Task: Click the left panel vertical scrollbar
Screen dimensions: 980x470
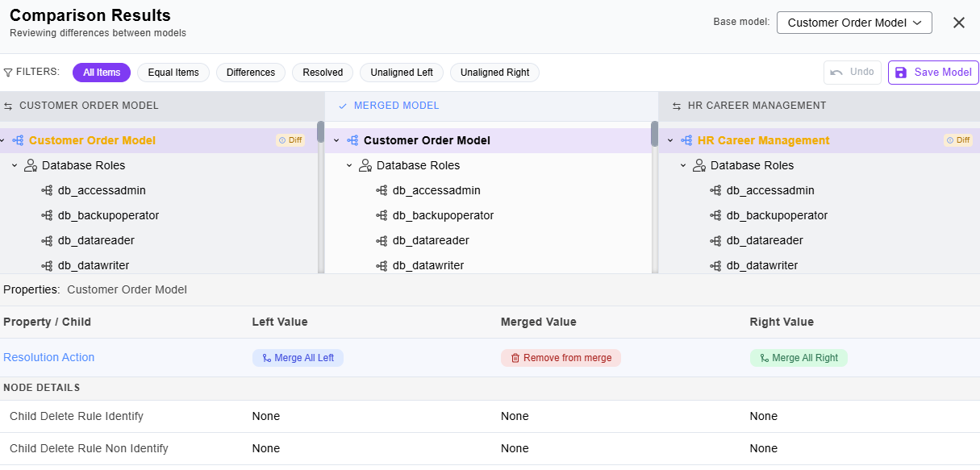Action: [320, 134]
